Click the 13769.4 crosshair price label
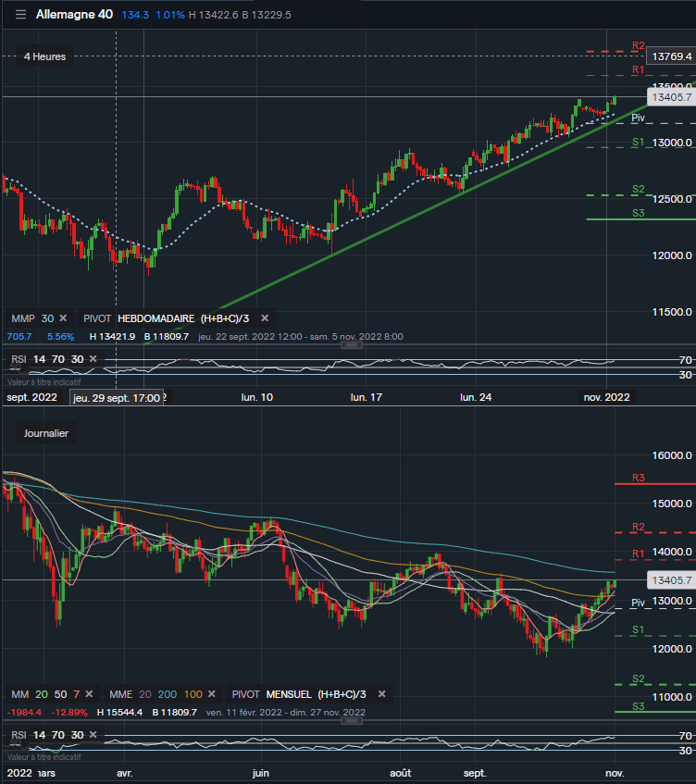The image size is (696, 784). click(x=672, y=56)
